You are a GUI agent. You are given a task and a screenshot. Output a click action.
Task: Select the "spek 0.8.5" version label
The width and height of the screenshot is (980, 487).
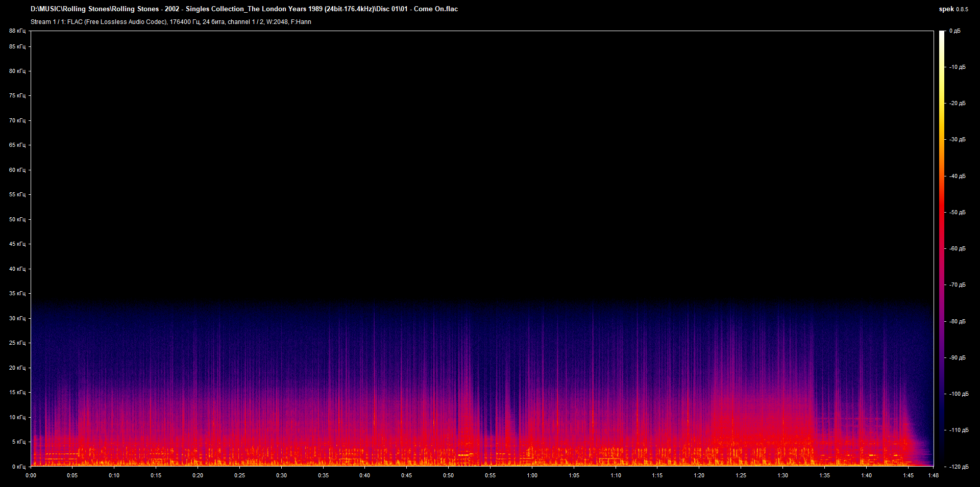tap(953, 9)
